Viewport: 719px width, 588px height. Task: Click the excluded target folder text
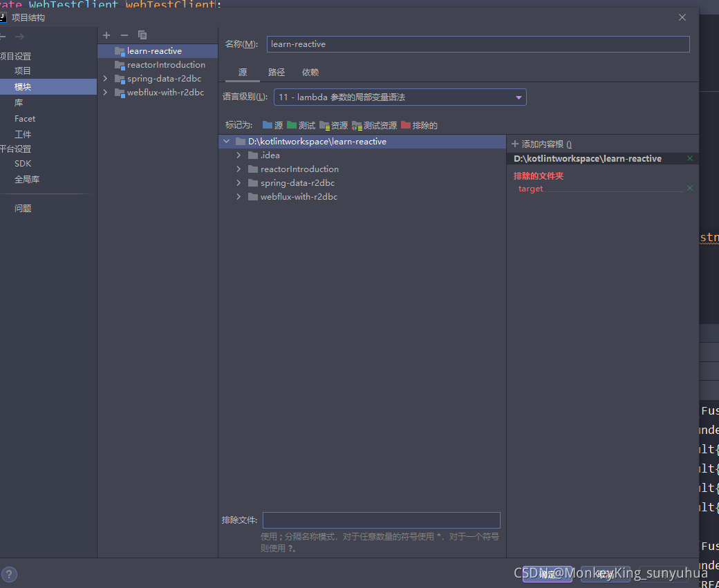coord(530,189)
